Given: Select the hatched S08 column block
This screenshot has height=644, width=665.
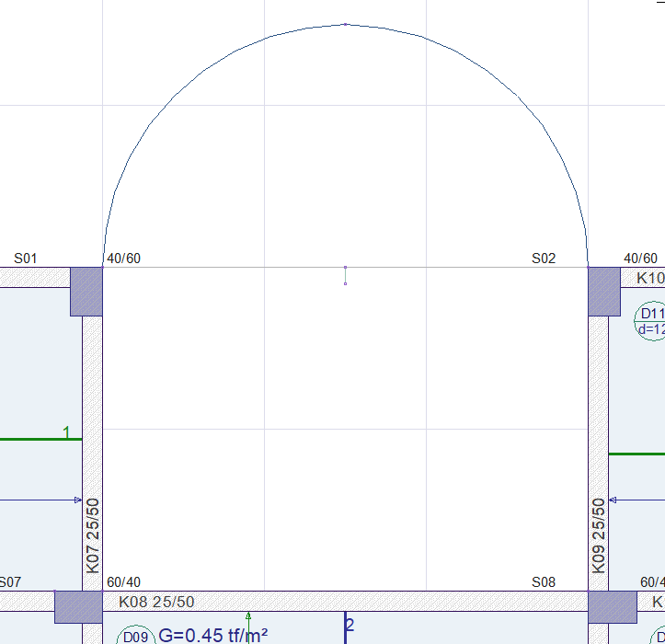Looking at the screenshot, I should tap(613, 607).
